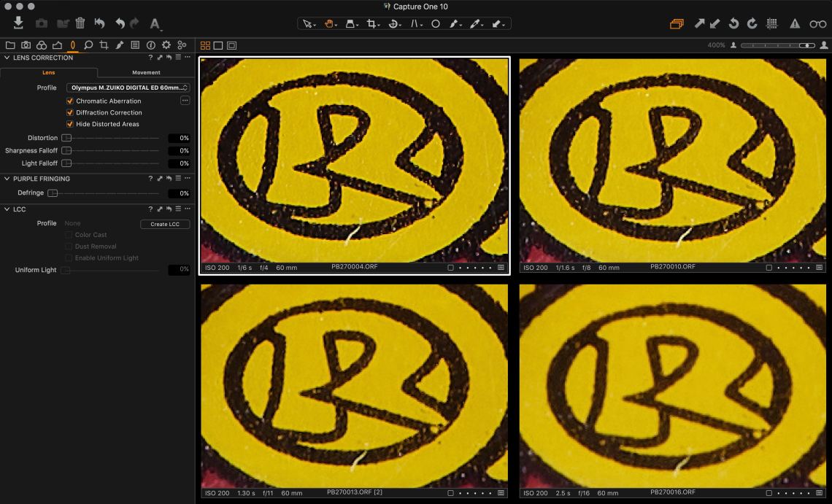Uncheck the Chromatic Aberration checkbox
The height and width of the screenshot is (504, 832).
[70, 101]
